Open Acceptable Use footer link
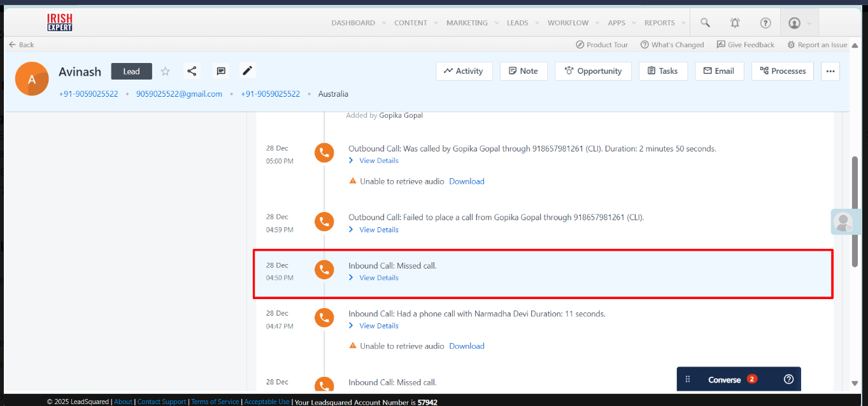This screenshot has height=406, width=868. [x=267, y=402]
